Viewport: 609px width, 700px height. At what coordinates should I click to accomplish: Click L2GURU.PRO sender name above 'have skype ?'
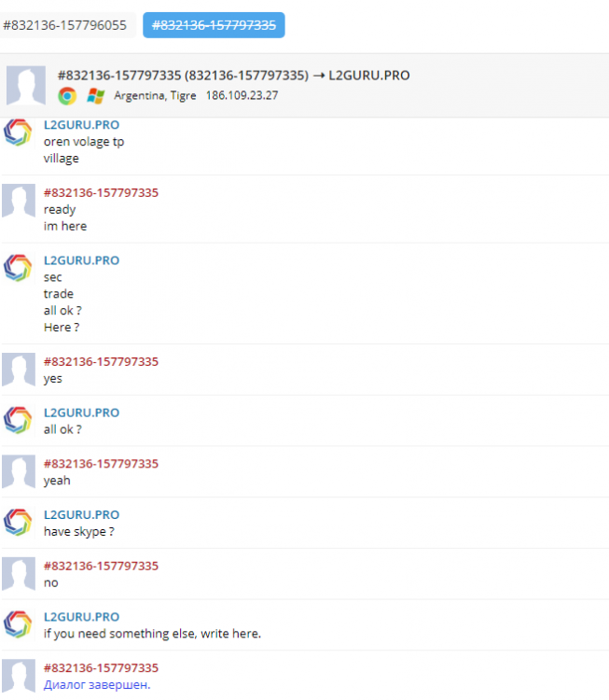point(81,514)
